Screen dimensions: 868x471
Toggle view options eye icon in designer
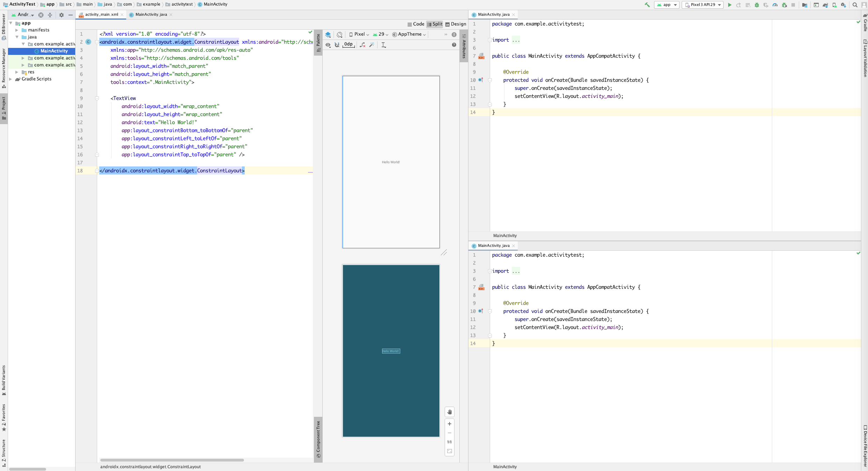(x=328, y=45)
